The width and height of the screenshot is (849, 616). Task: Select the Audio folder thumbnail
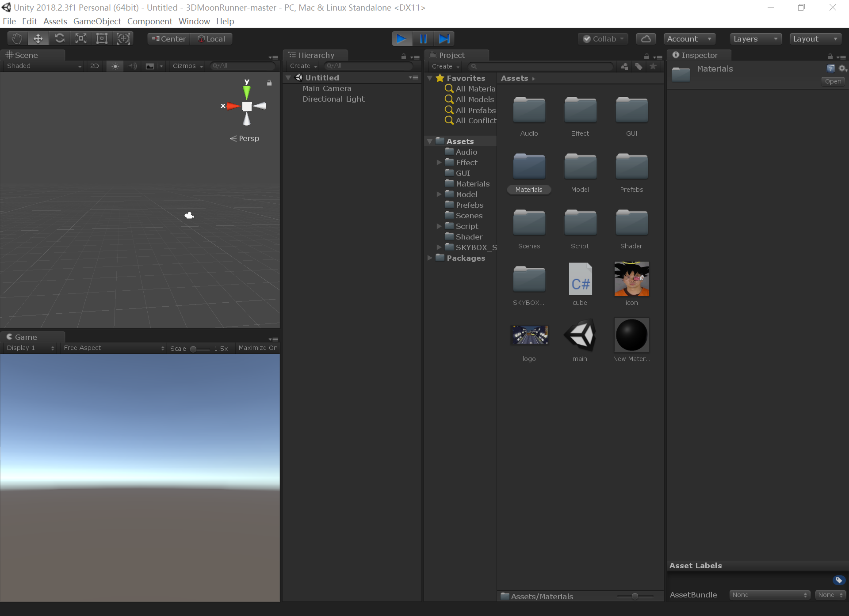(529, 116)
